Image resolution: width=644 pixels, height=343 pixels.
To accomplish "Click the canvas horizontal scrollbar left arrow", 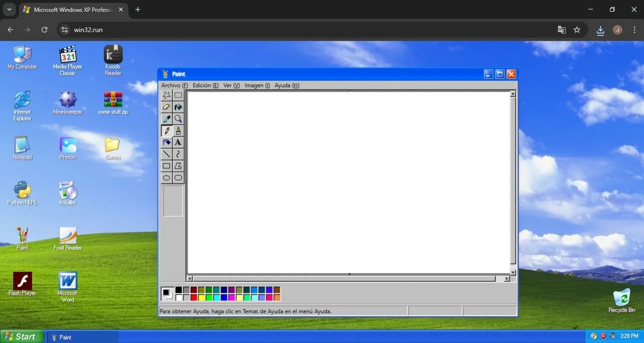I will [x=190, y=279].
